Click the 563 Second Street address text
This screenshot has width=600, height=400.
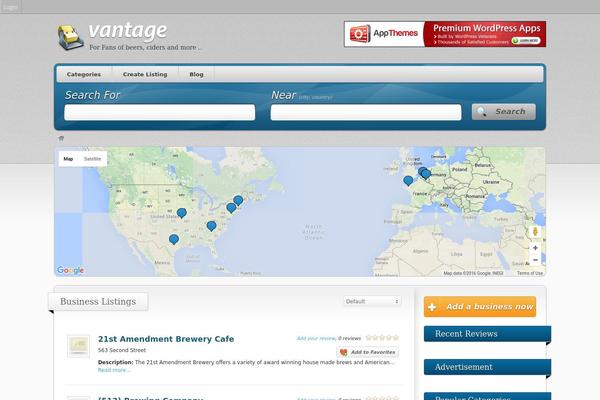pos(122,350)
